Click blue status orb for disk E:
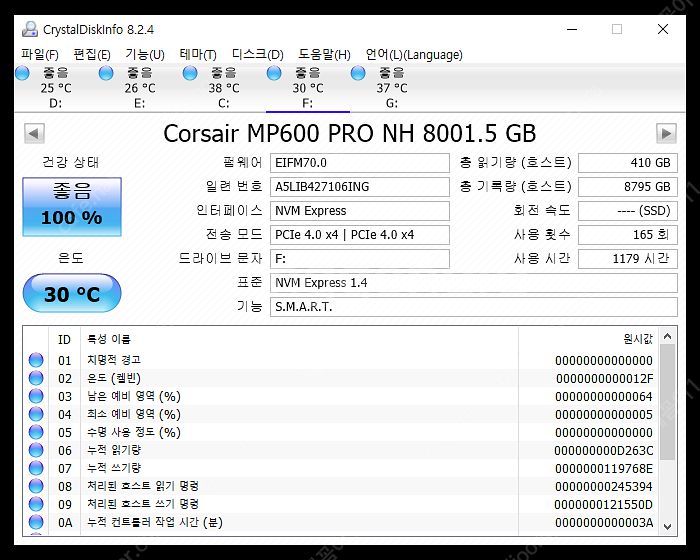 coord(106,73)
